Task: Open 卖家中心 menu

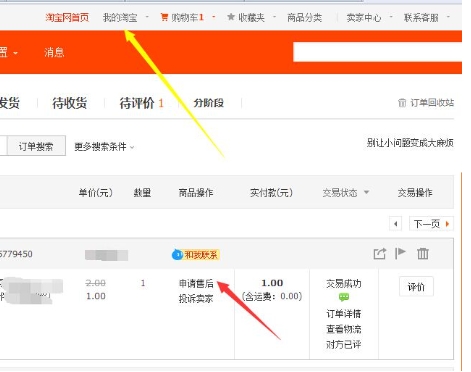Action: (364, 17)
